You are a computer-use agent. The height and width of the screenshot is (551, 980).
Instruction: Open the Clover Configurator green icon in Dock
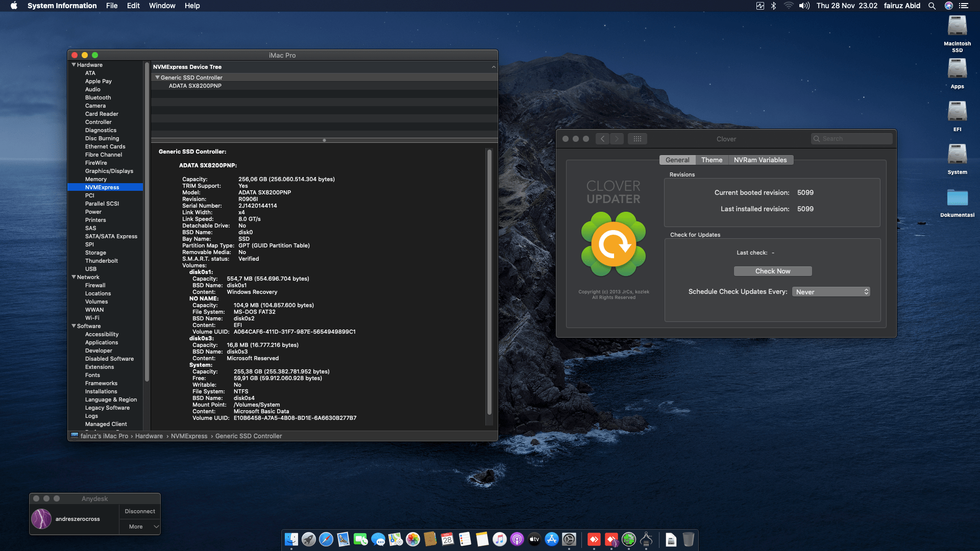[x=628, y=540]
